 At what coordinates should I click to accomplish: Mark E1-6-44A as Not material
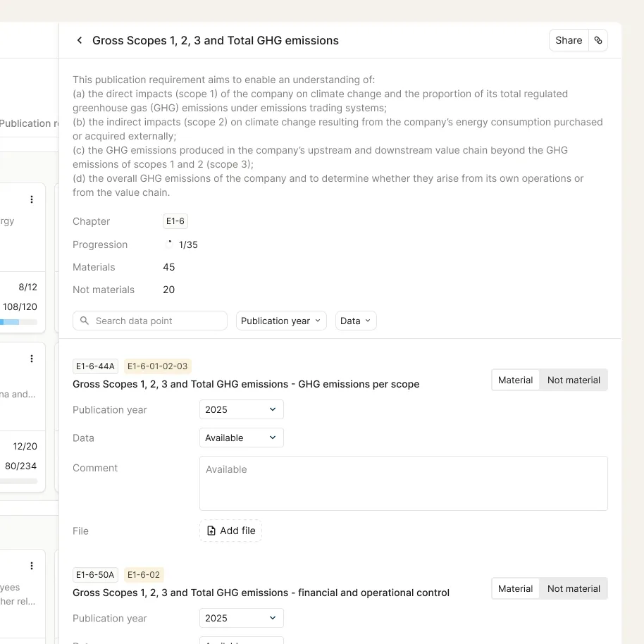tap(574, 380)
